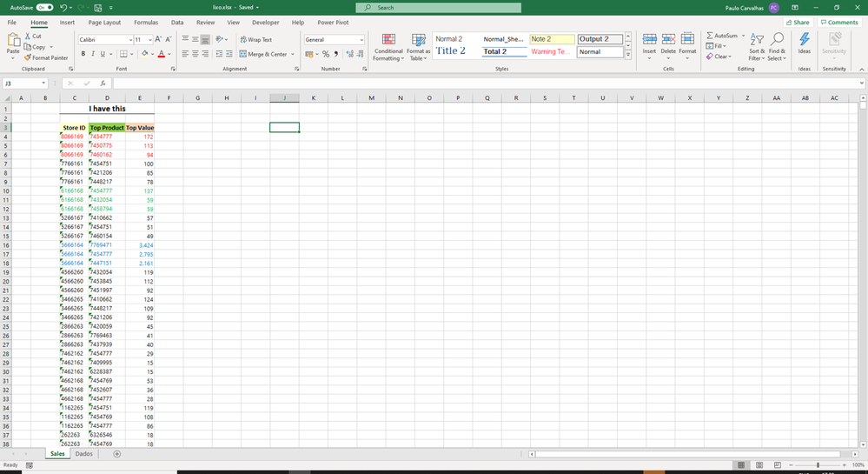Viewport: 868px width, 474px height.
Task: Center text horizontally in the cell
Action: click(195, 54)
